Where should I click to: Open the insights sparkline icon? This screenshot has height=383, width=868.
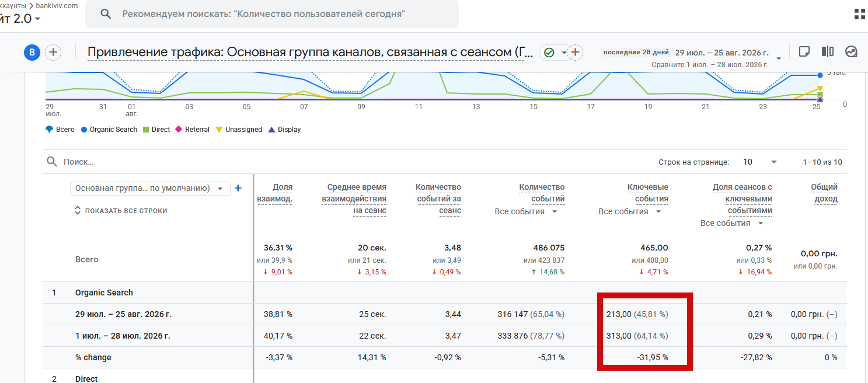(x=851, y=52)
